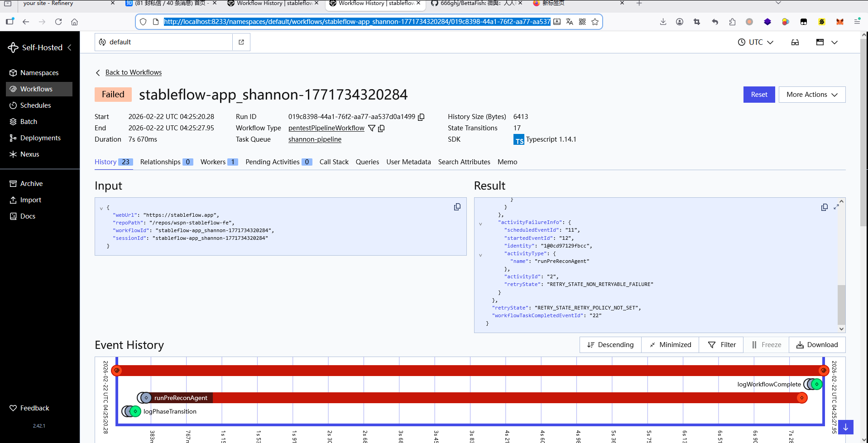Expand the Result panel to fullscreen
This screenshot has height=443, width=868.
pyautogui.click(x=836, y=207)
